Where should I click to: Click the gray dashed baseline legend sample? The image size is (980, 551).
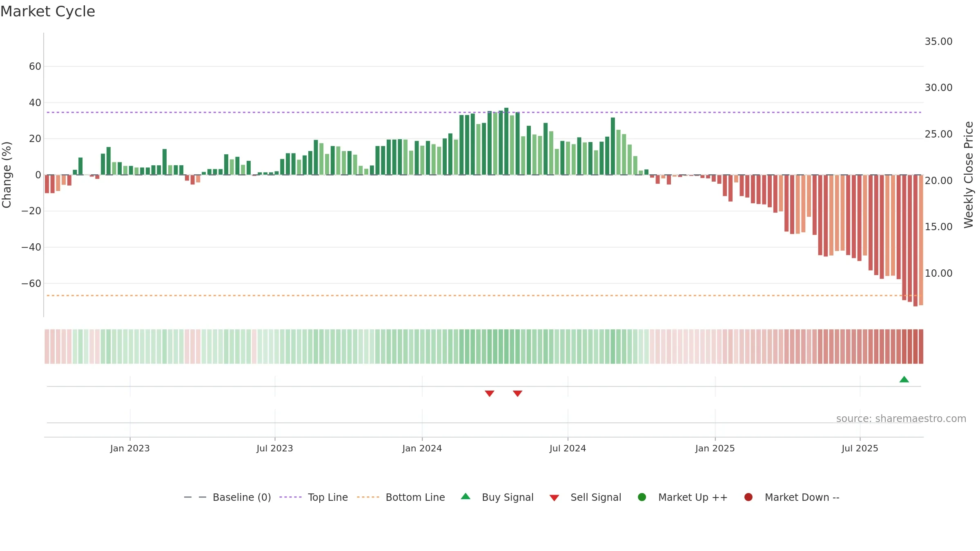click(195, 497)
